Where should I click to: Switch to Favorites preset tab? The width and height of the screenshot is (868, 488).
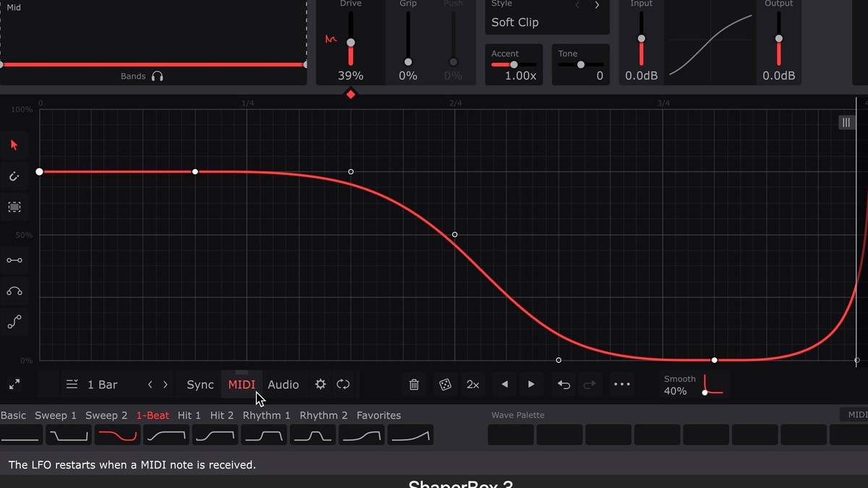pos(378,416)
